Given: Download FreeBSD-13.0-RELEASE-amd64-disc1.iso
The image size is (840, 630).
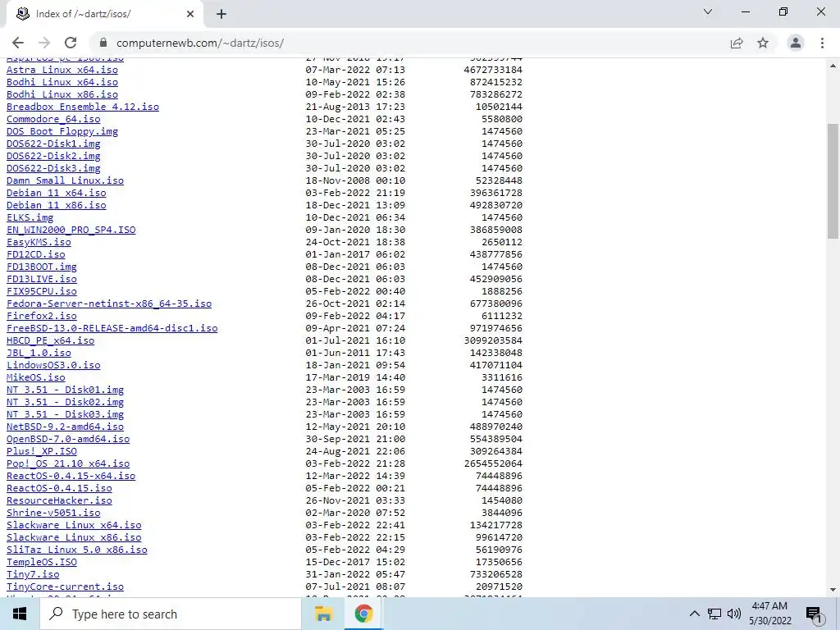Looking at the screenshot, I should pyautogui.click(x=112, y=328).
